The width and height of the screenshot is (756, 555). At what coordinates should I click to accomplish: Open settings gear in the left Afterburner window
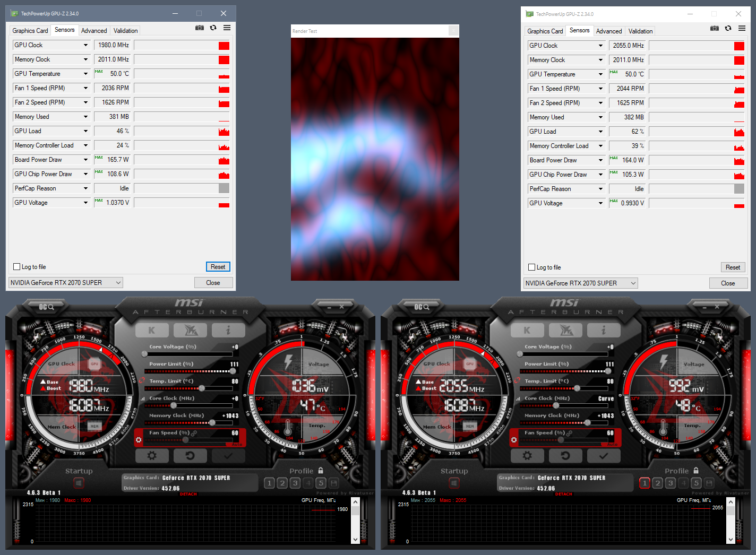(152, 455)
